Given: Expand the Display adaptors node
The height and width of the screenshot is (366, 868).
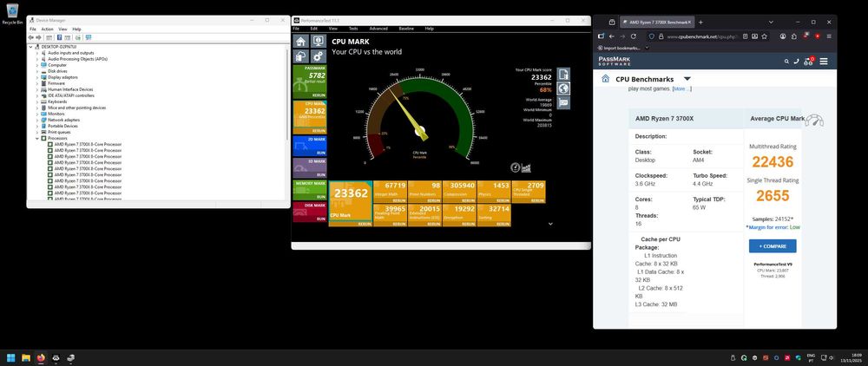Looking at the screenshot, I should point(37,77).
